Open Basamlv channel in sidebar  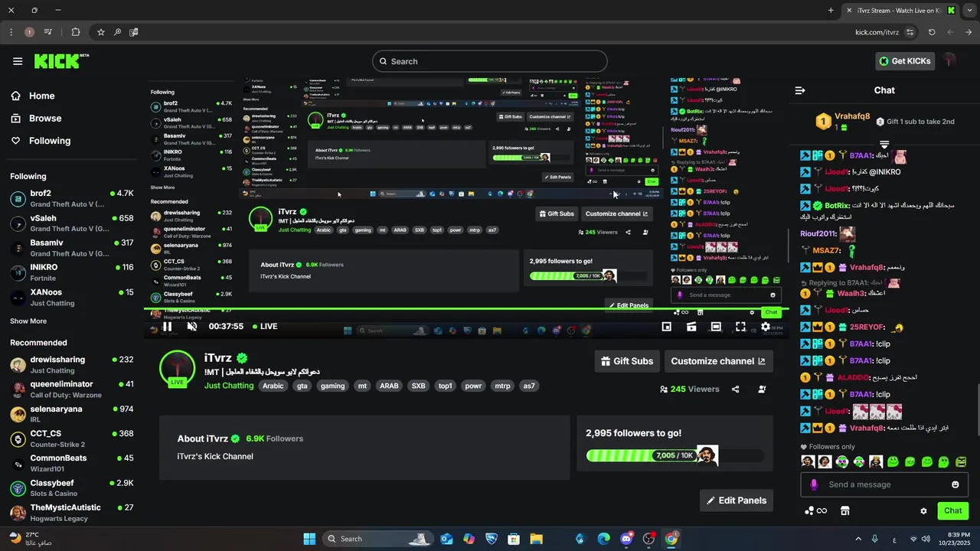pyautogui.click(x=72, y=248)
